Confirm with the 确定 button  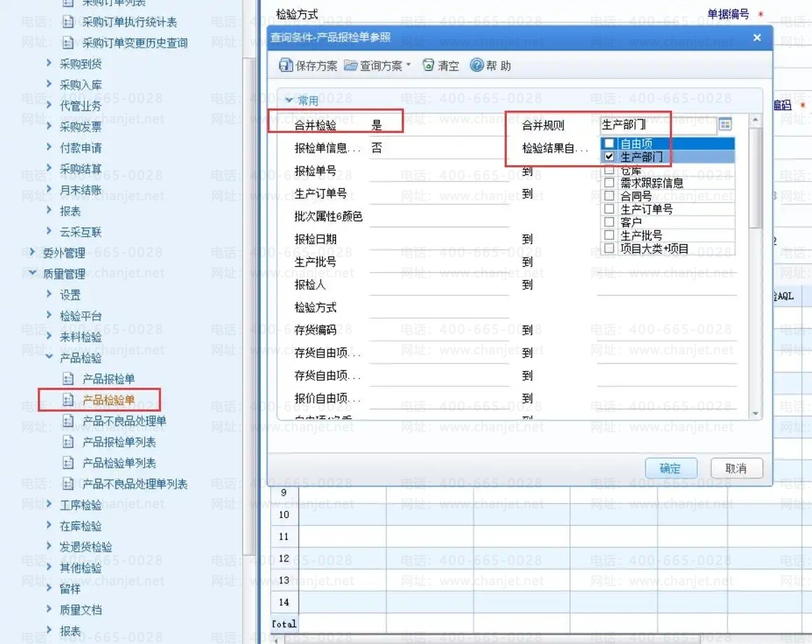click(669, 468)
